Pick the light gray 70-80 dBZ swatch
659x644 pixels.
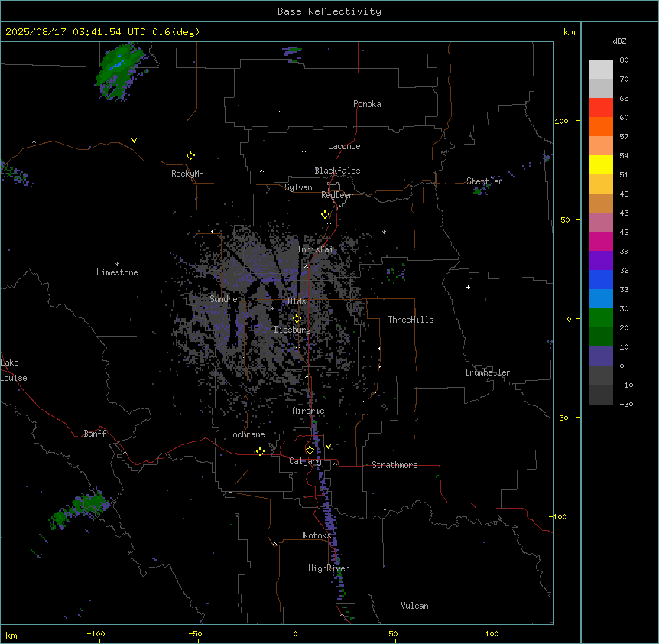(601, 70)
